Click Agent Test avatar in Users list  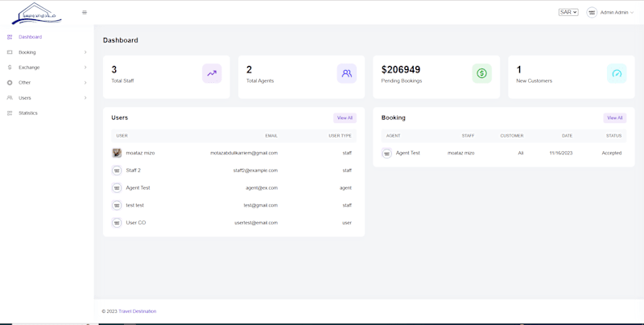(x=117, y=188)
